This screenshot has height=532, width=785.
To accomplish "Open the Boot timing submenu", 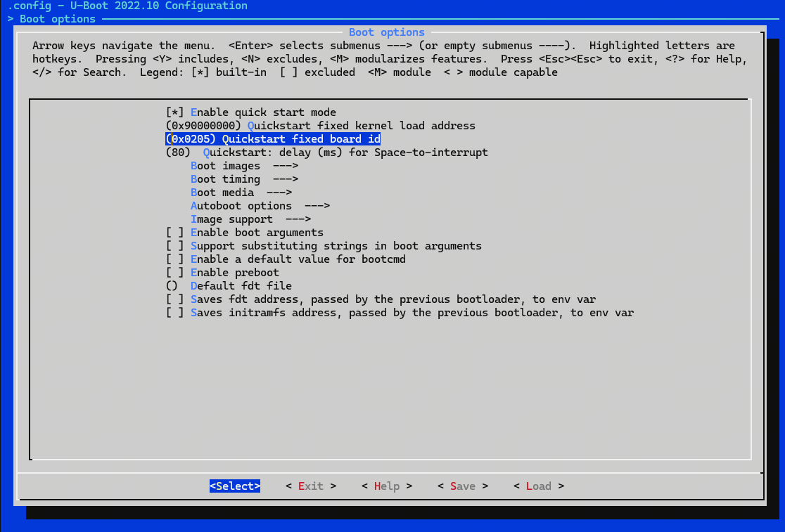I will (244, 179).
